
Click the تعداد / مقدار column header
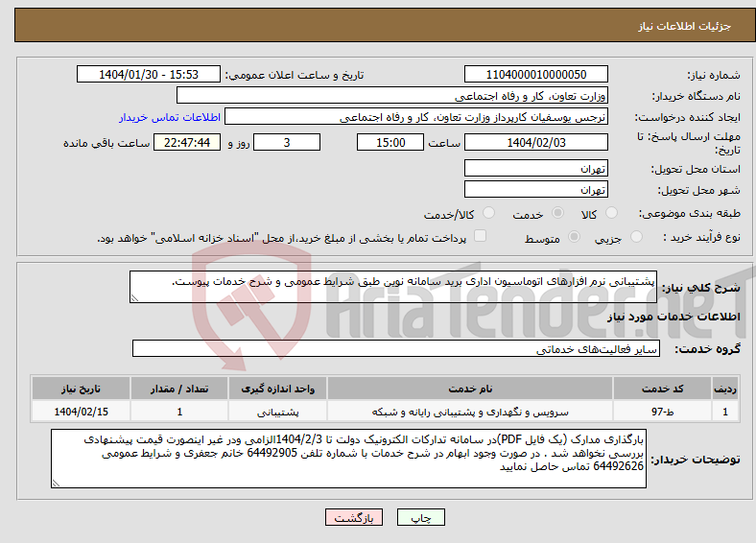click(x=179, y=389)
